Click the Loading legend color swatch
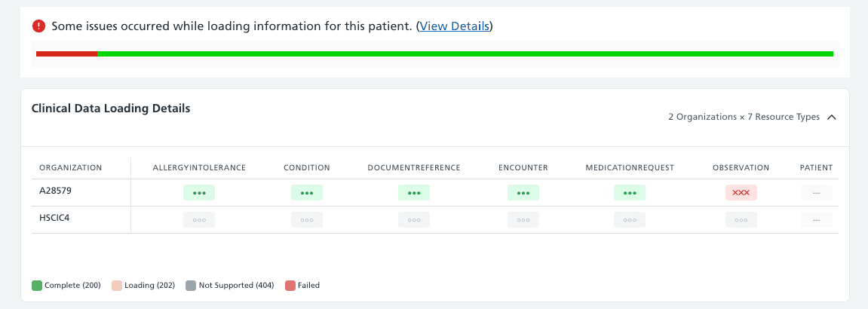The height and width of the screenshot is (309, 868). (x=117, y=286)
